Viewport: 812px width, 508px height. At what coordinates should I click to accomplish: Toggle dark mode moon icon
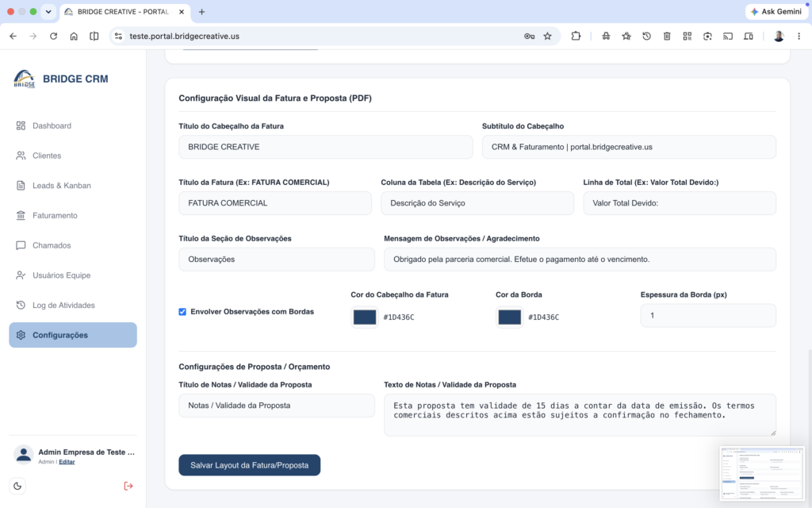point(17,486)
